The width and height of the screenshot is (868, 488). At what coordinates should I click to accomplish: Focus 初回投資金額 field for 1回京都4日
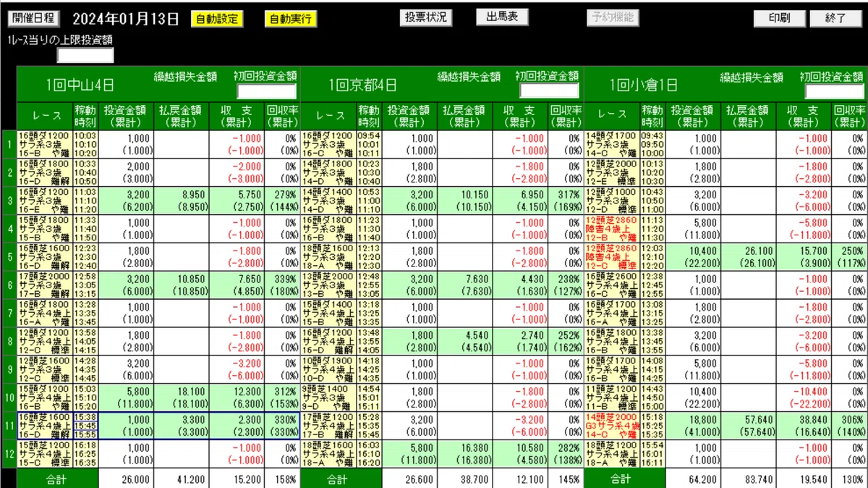tap(550, 91)
